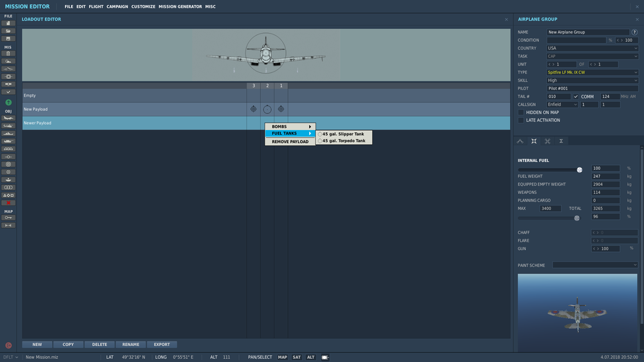This screenshot has height=362, width=644.
Task: Select the helicopter group placement icon
Action: 8,126
